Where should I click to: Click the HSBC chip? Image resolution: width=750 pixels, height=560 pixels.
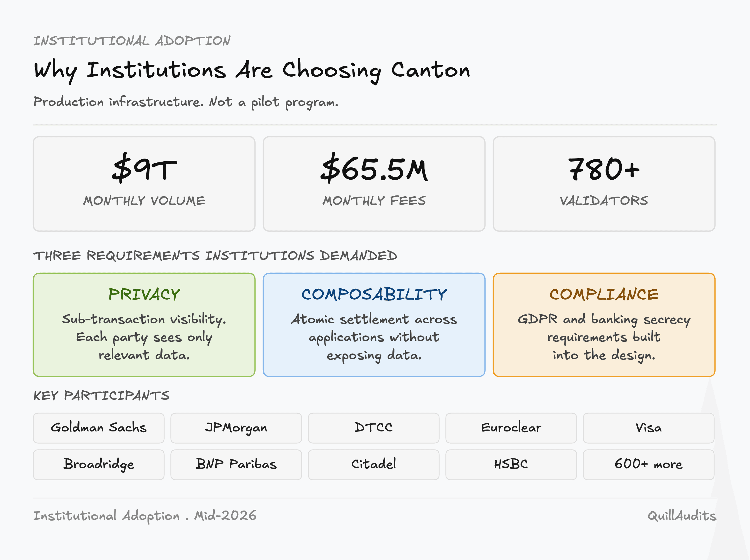pyautogui.click(x=511, y=464)
